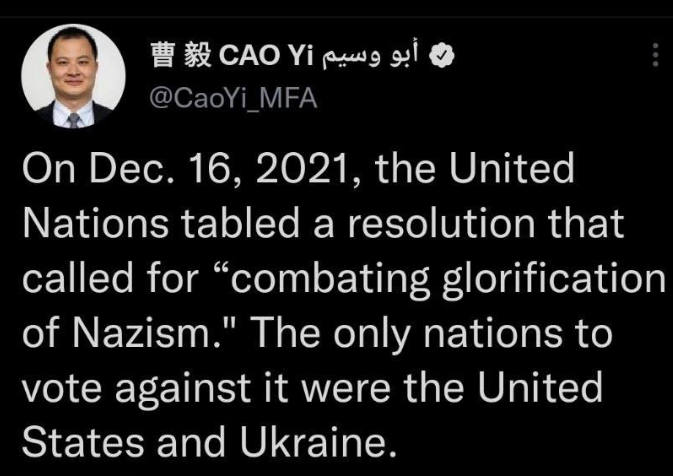Open CAO Yi's profile picture
This screenshot has height=476, width=673.
tap(73, 76)
